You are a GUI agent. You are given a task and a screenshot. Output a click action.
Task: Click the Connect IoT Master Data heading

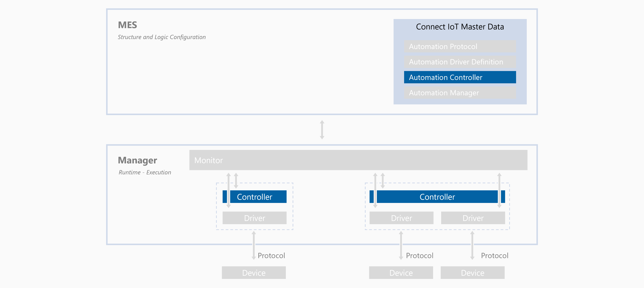pyautogui.click(x=460, y=27)
